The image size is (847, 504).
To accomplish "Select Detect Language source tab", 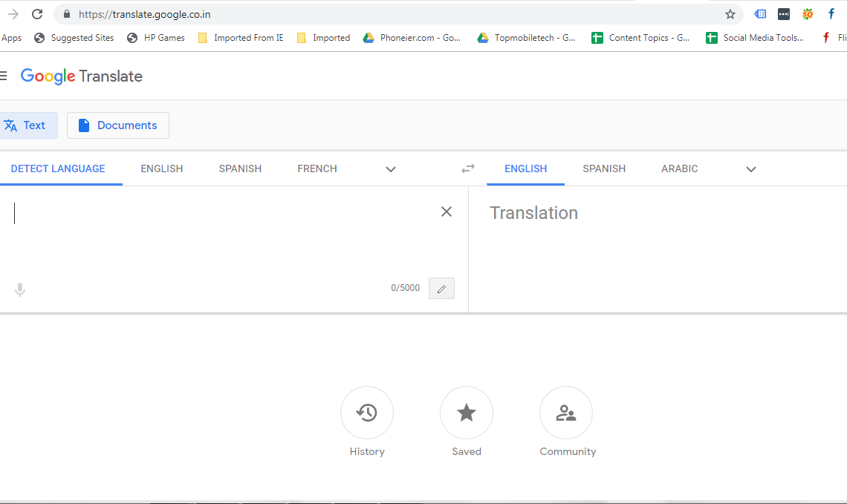I will [58, 169].
